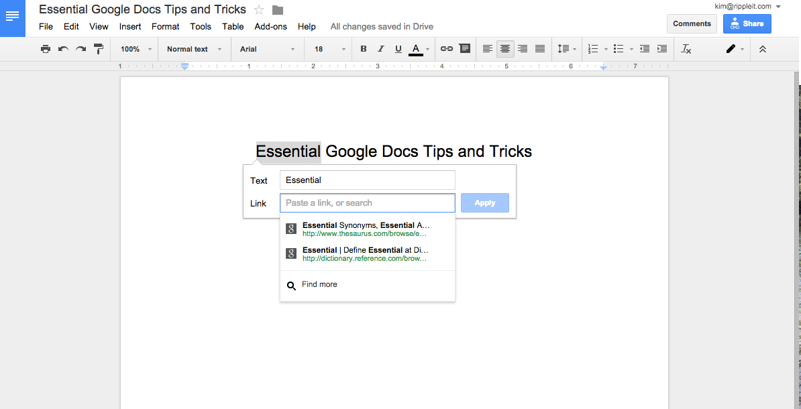Open the Table menu
This screenshot has height=409, width=801.
(x=233, y=27)
